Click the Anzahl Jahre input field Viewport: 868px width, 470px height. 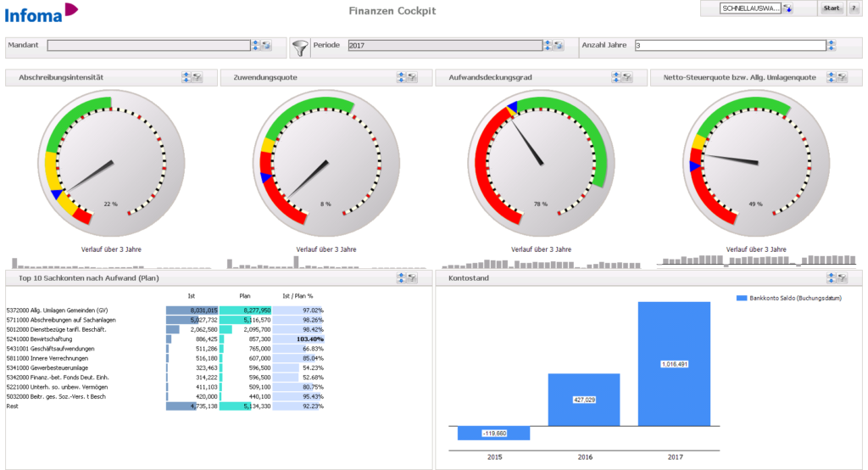pos(729,46)
